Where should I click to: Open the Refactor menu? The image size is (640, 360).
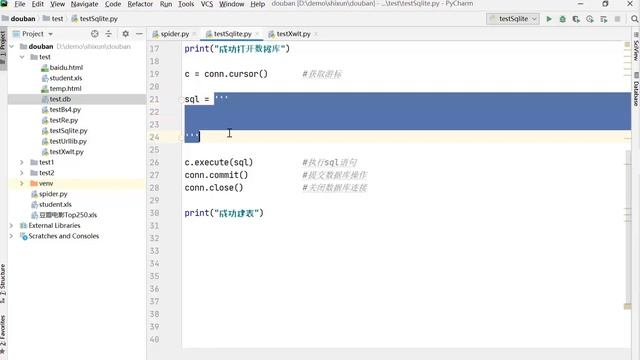click(x=140, y=4)
